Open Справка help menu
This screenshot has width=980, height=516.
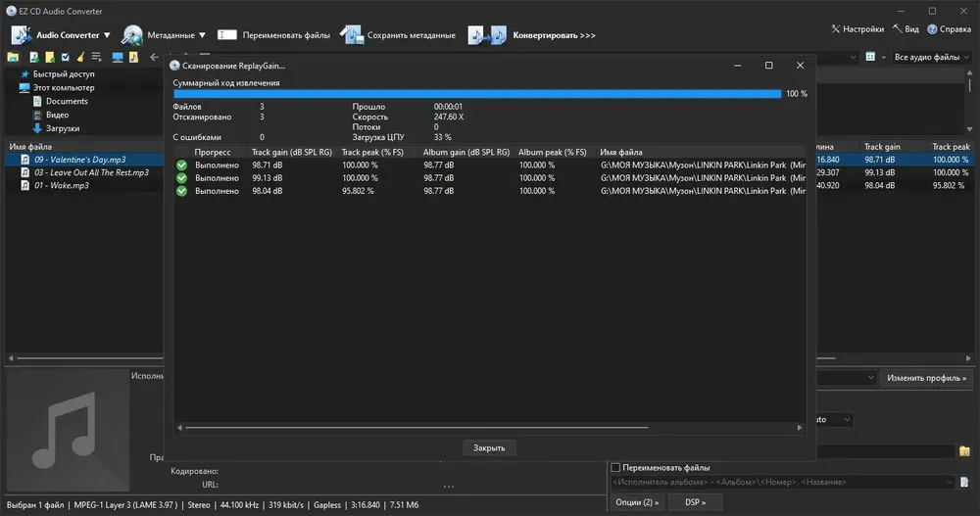point(949,28)
